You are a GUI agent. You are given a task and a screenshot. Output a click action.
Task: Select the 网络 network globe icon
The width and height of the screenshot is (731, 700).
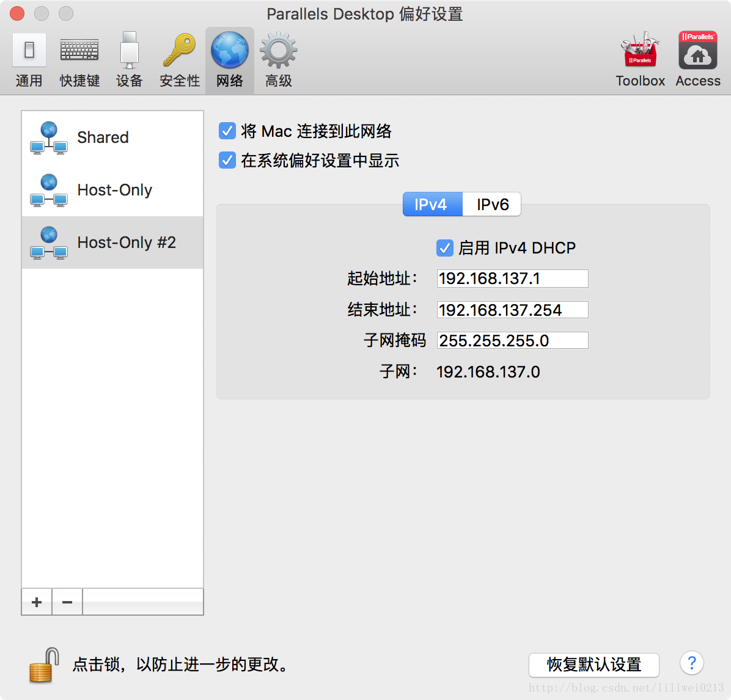pos(230,60)
